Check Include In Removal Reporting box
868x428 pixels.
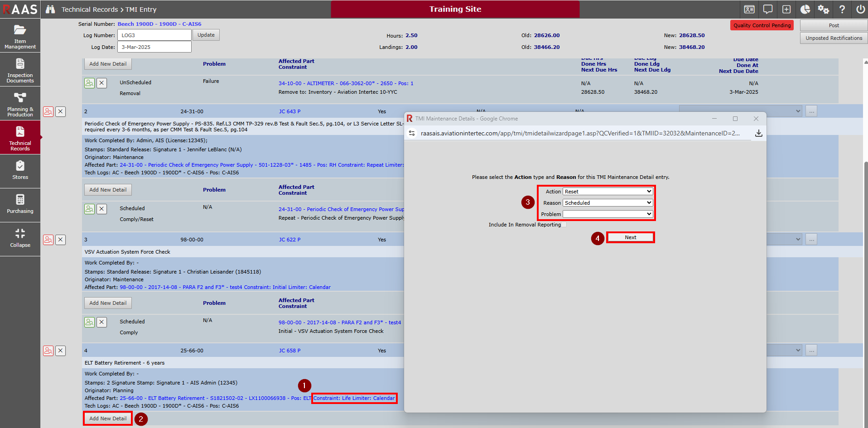564,225
